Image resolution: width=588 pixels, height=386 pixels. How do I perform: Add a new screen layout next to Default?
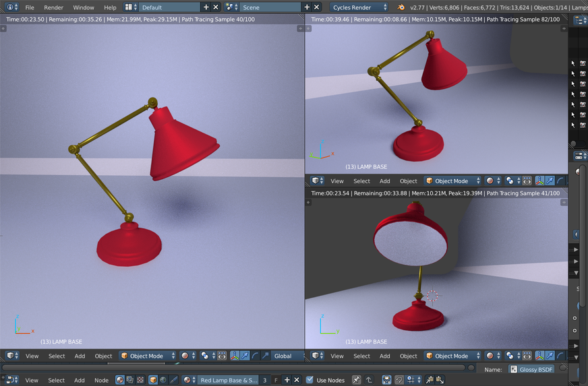[x=206, y=7]
